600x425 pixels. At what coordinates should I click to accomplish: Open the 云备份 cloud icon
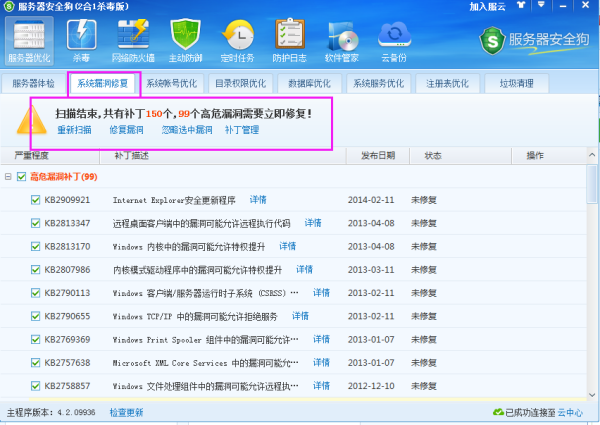tap(394, 41)
